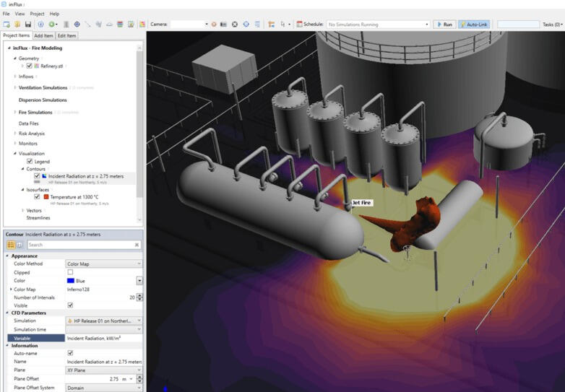The width and height of the screenshot is (565, 392).
Task: Click the Blue color swatch
Action: tap(70, 281)
